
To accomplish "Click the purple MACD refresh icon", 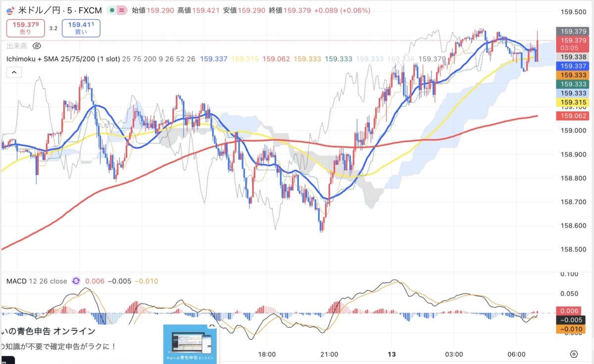I will coord(76,281).
